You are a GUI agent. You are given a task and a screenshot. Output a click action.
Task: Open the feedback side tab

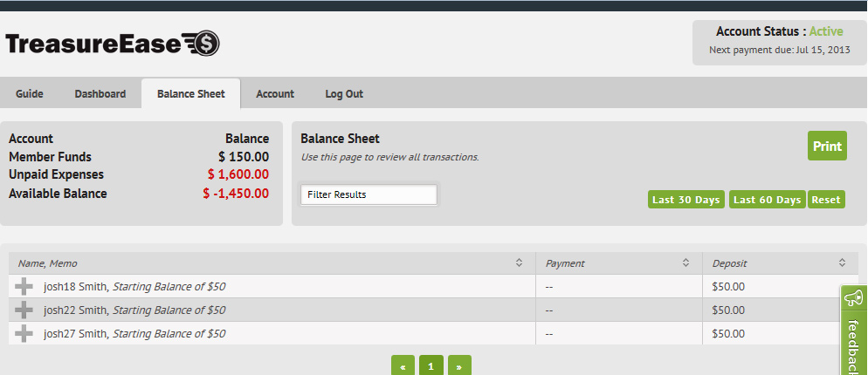pos(853,331)
